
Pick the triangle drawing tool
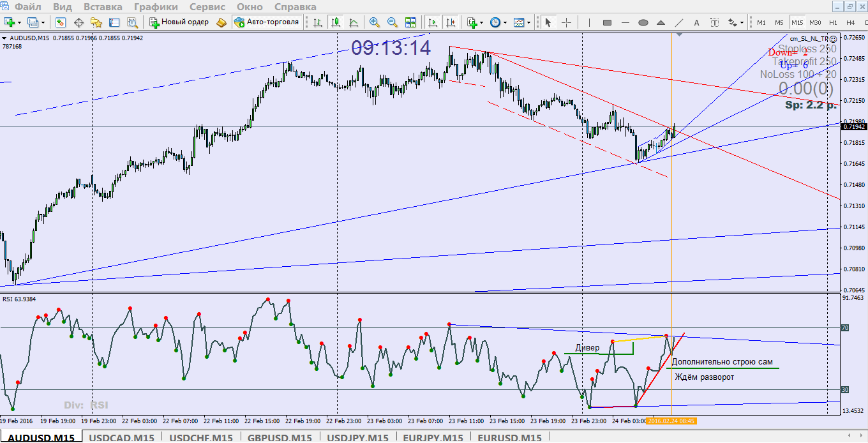pyautogui.click(x=661, y=22)
